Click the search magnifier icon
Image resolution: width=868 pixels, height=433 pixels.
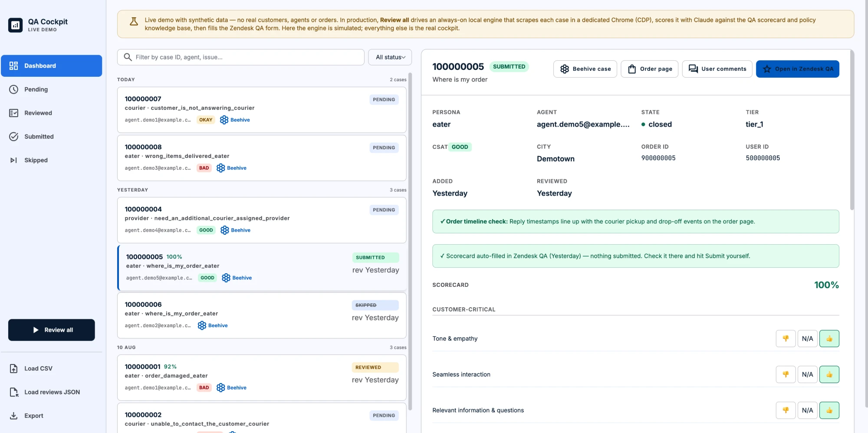pyautogui.click(x=128, y=57)
